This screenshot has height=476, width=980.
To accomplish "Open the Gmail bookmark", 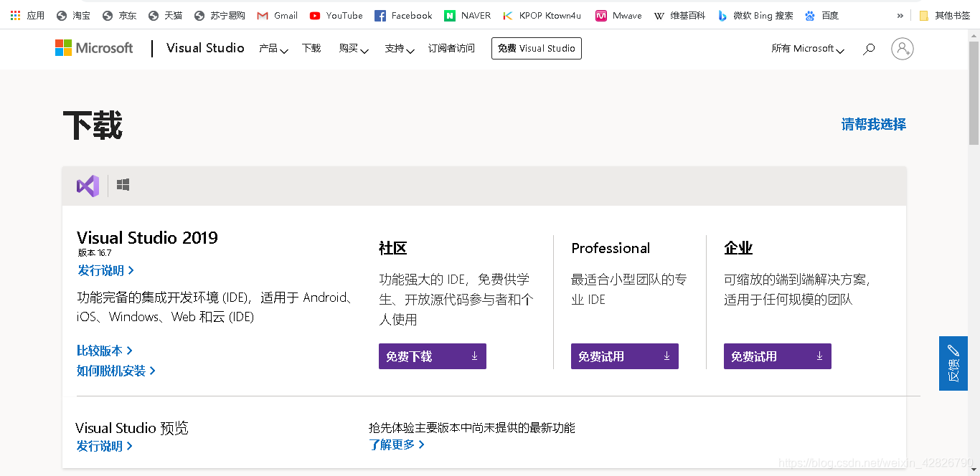I will (x=277, y=15).
